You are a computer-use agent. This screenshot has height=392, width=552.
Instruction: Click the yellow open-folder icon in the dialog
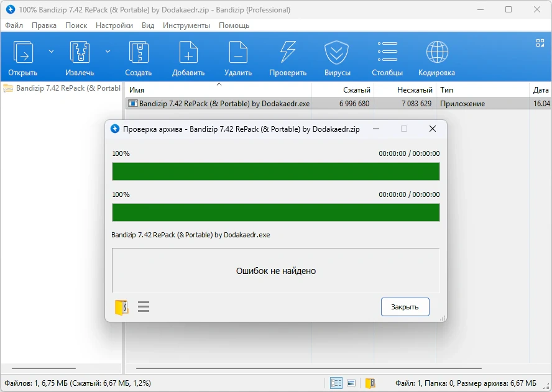point(121,307)
